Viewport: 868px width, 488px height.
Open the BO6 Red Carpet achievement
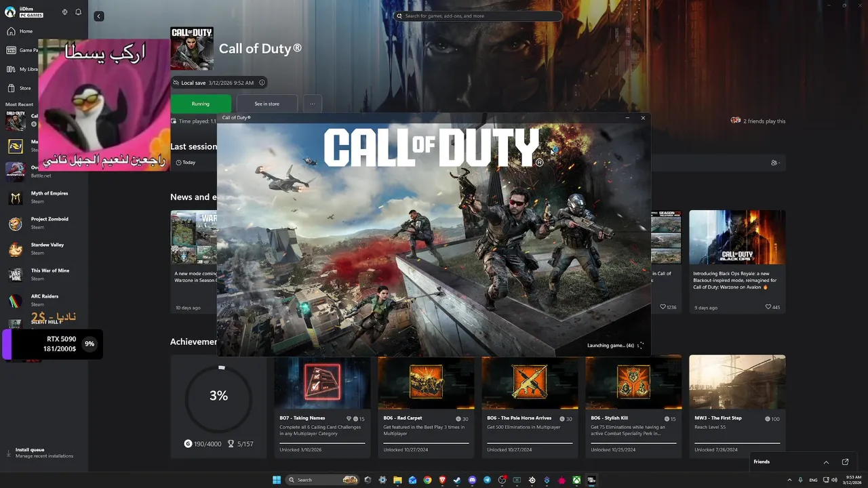pyautogui.click(x=426, y=407)
